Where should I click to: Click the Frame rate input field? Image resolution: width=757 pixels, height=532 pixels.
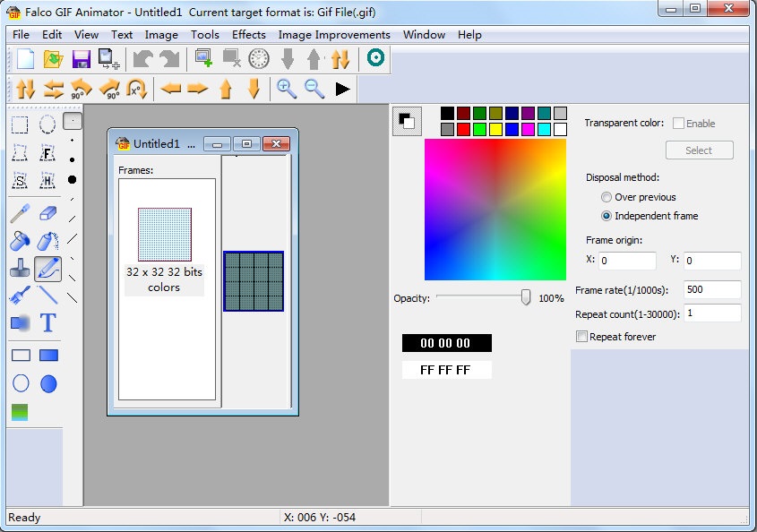[711, 289]
